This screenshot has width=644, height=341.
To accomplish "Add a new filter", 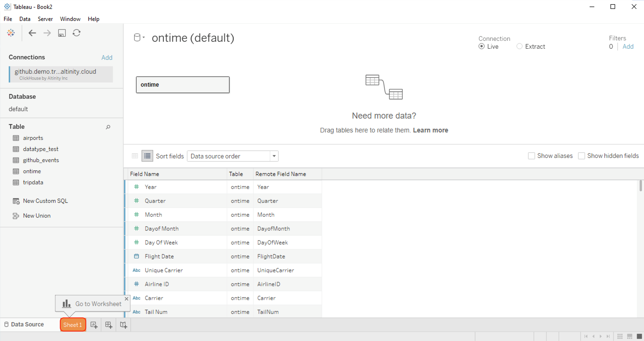I will click(x=628, y=46).
